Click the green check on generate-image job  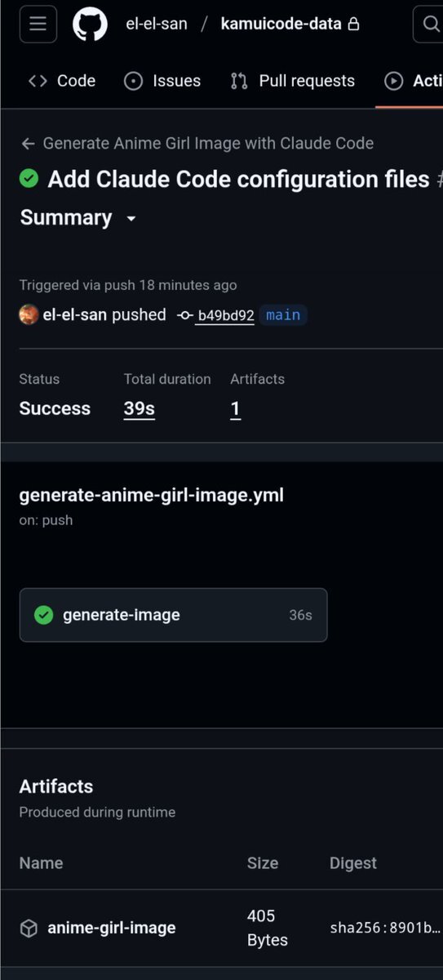[44, 615]
